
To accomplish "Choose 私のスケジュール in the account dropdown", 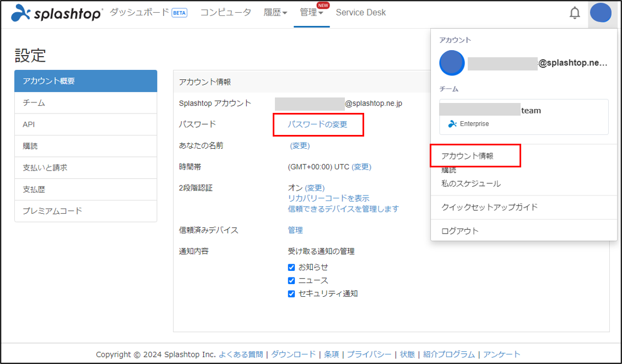I will coord(471,183).
